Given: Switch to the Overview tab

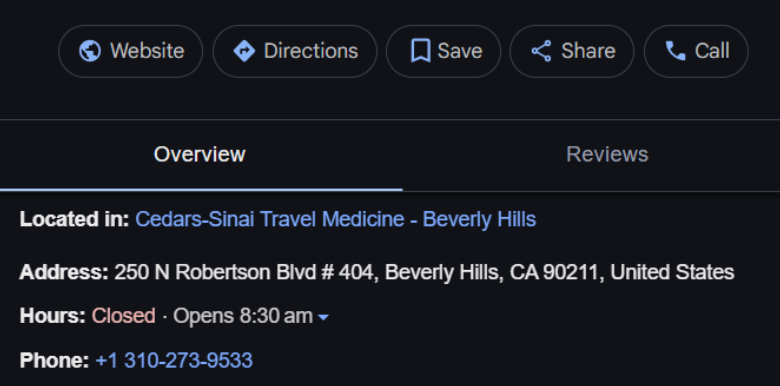Looking at the screenshot, I should [x=199, y=155].
